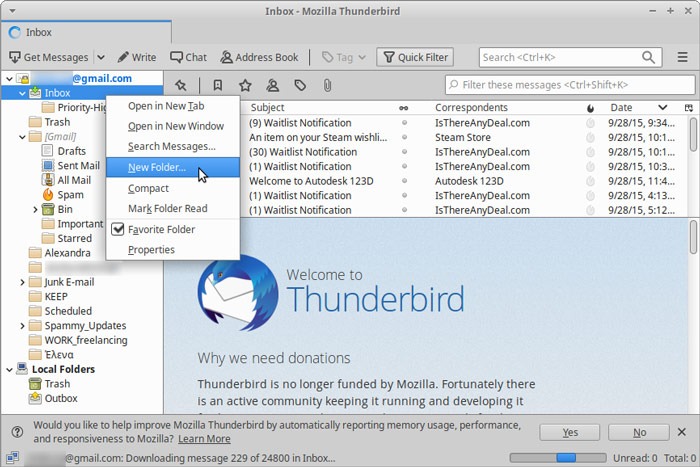
Task: Filter to show only unread messages
Action: coord(217,85)
